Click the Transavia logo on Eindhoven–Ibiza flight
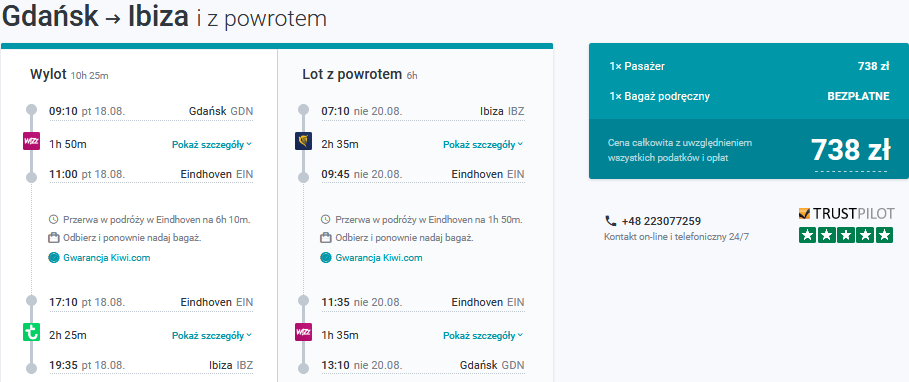 (x=31, y=333)
